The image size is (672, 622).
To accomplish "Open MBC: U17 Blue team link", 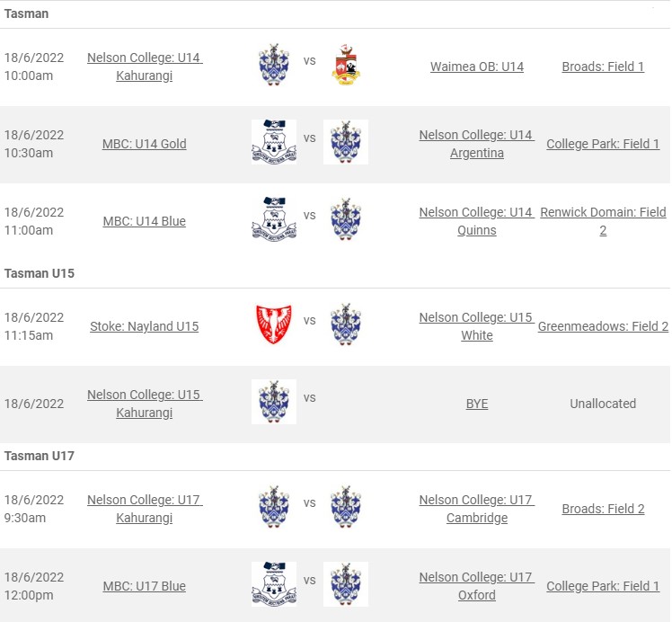I will coord(145,586).
